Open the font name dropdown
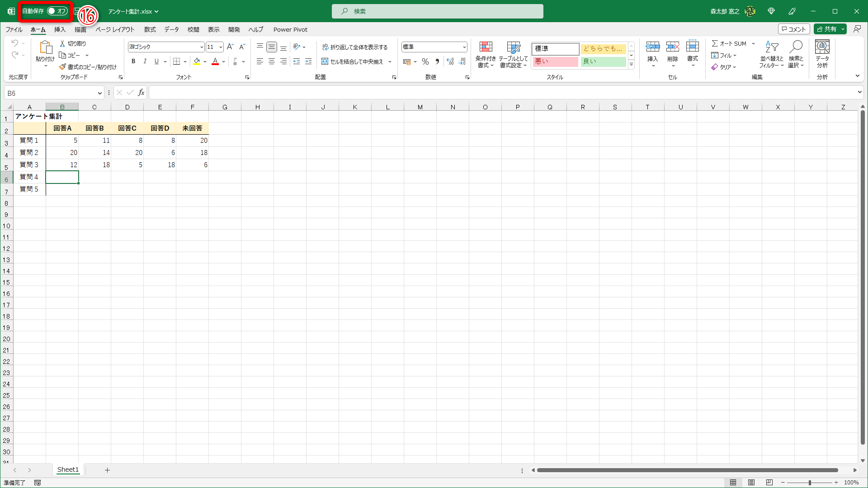The height and width of the screenshot is (488, 868). pyautogui.click(x=201, y=47)
